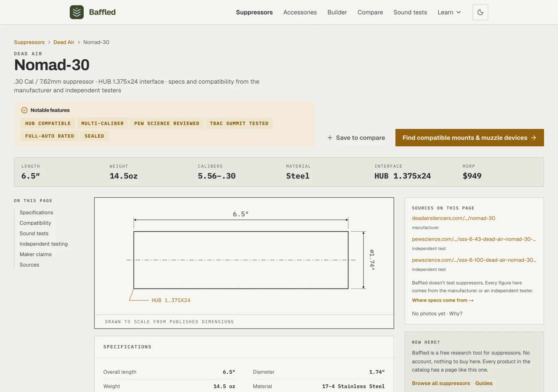Click the Baffled logo icon

(77, 12)
